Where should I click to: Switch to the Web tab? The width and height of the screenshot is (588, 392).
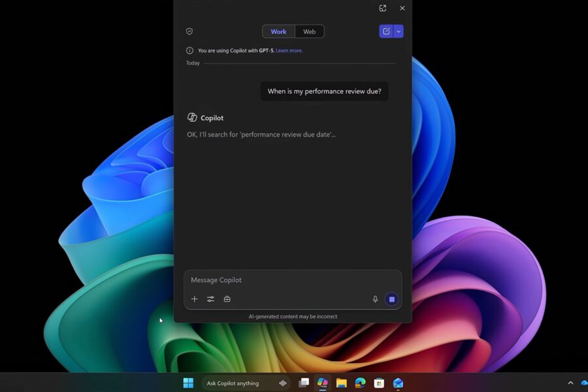[x=309, y=31]
